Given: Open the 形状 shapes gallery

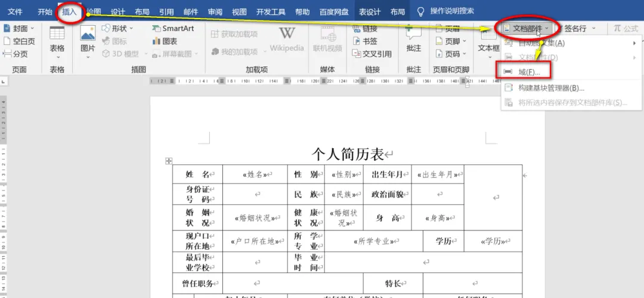Looking at the screenshot, I should 117,29.
